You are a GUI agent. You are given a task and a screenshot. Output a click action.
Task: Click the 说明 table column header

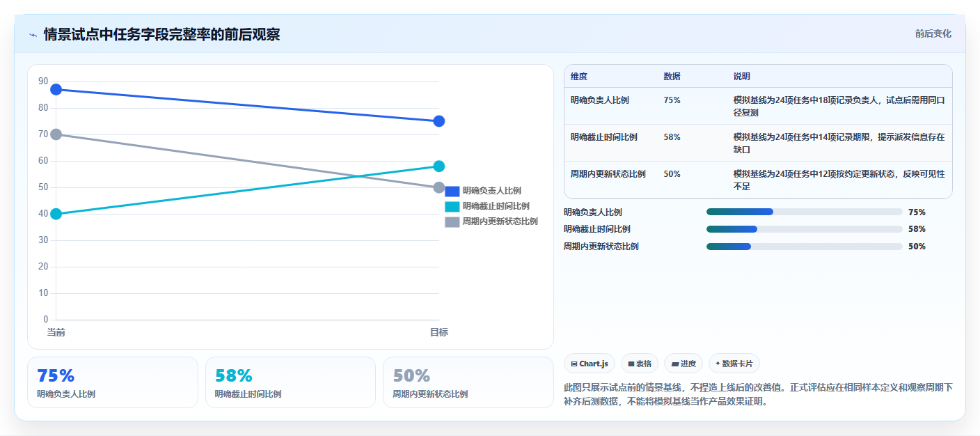[x=742, y=77]
